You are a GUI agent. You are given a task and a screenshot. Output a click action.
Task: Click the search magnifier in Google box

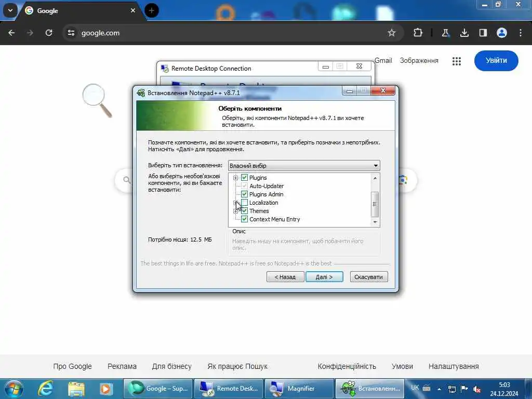[x=127, y=180]
